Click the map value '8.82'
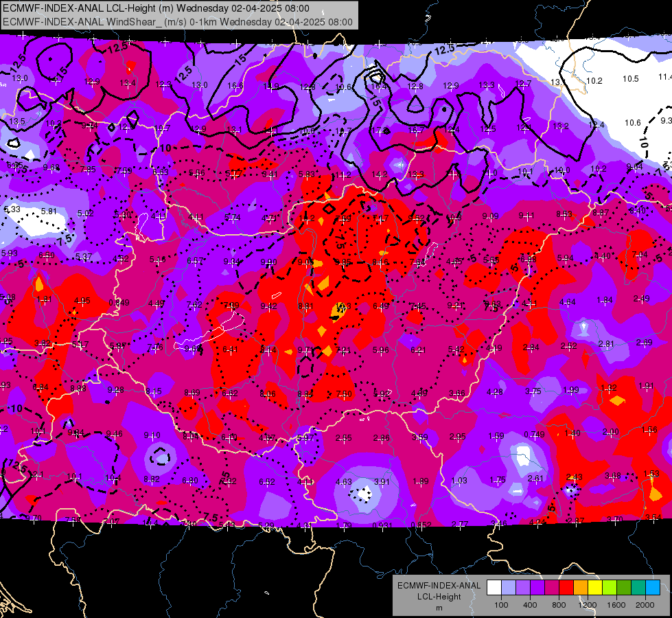This screenshot has width=672, height=618. coord(152,479)
